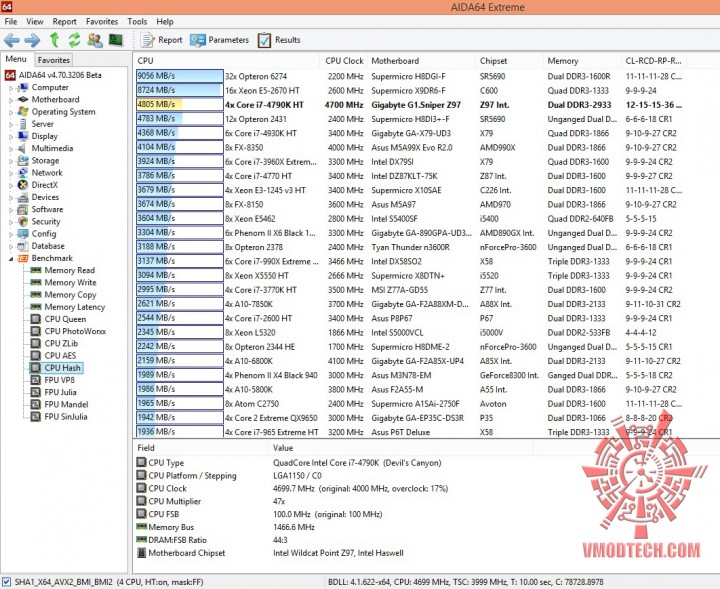Screen dimensions: 720x589
Task: Expand the Computer tree node
Action: pos(11,88)
